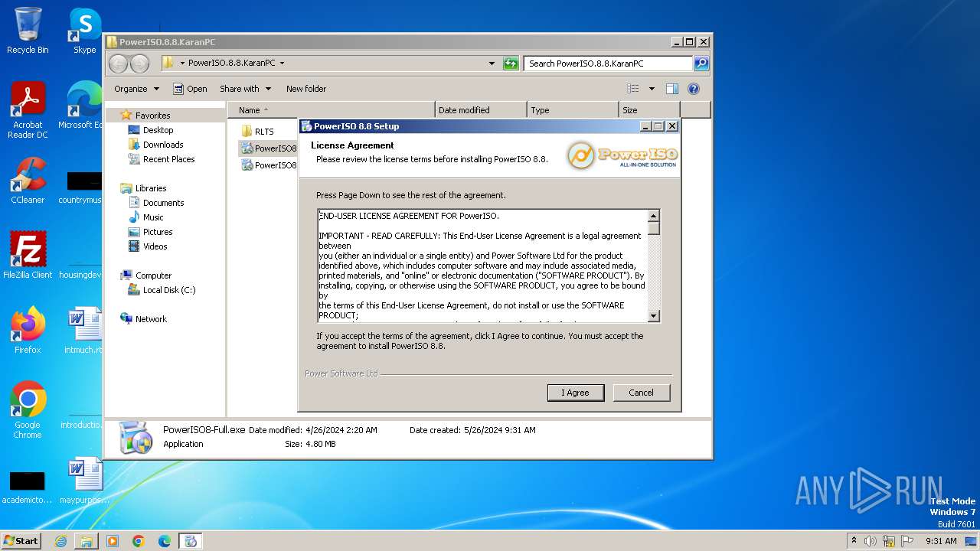This screenshot has width=980, height=551.
Task: Click Explorer back navigation button
Action: point(118,64)
